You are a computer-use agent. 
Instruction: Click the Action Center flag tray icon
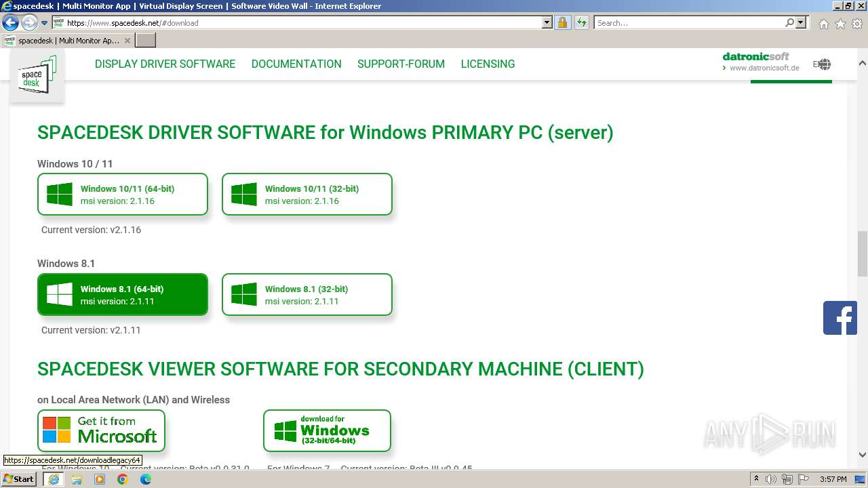(803, 479)
